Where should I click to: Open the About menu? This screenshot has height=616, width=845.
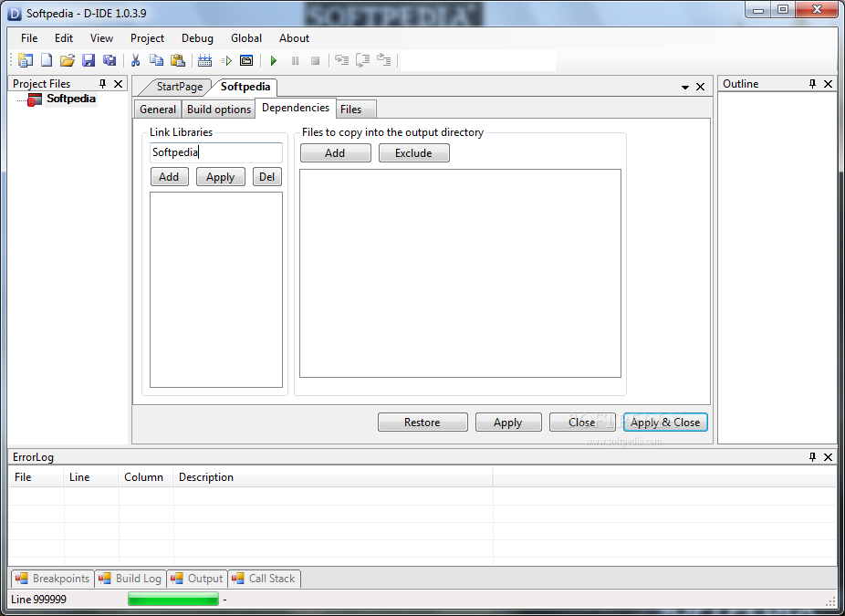pyautogui.click(x=294, y=38)
